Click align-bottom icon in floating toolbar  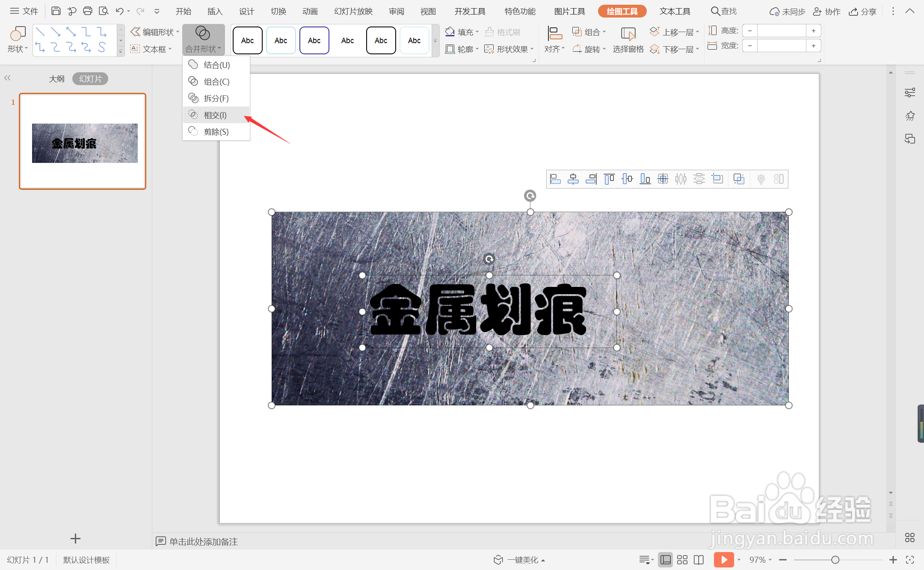645,179
